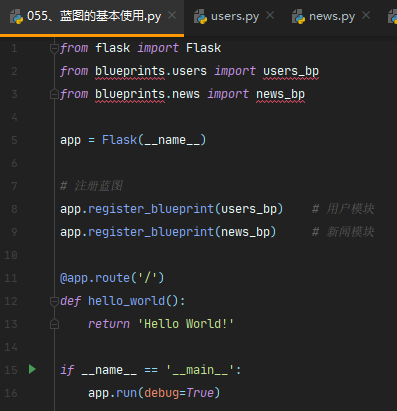This screenshot has width=397, height=411.
Task: Click the underlined 'users_bp' import name on line 2
Action: tap(291, 71)
